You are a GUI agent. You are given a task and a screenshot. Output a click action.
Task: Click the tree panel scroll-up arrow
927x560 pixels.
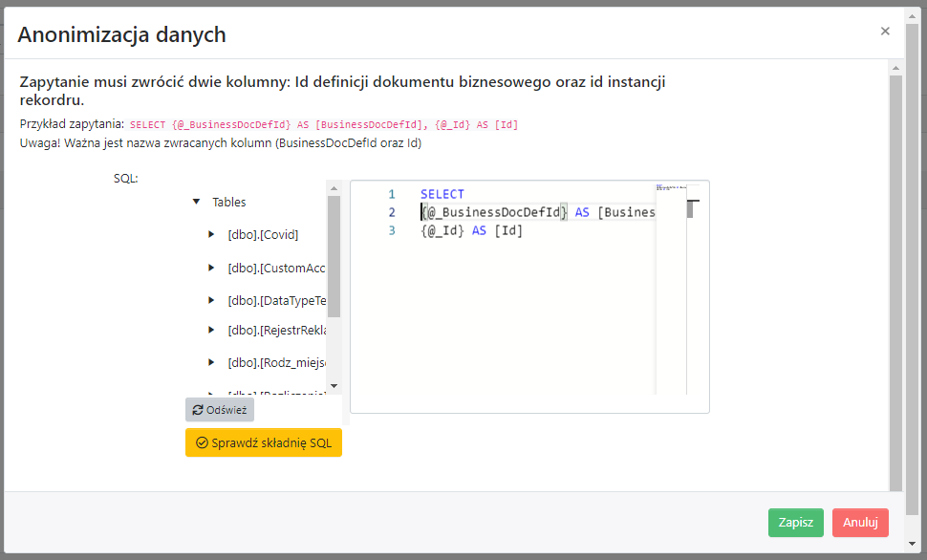pyautogui.click(x=334, y=187)
